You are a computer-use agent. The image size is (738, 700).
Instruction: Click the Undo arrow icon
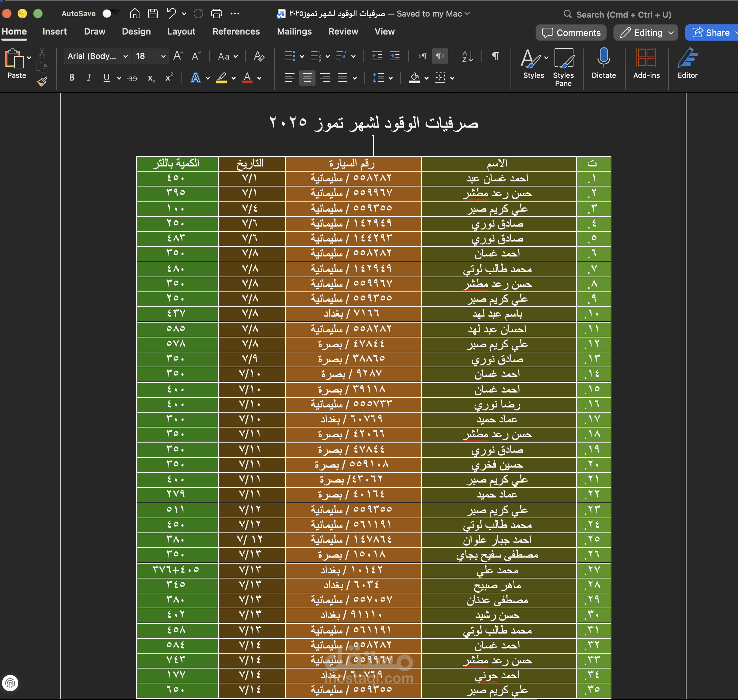(x=172, y=14)
